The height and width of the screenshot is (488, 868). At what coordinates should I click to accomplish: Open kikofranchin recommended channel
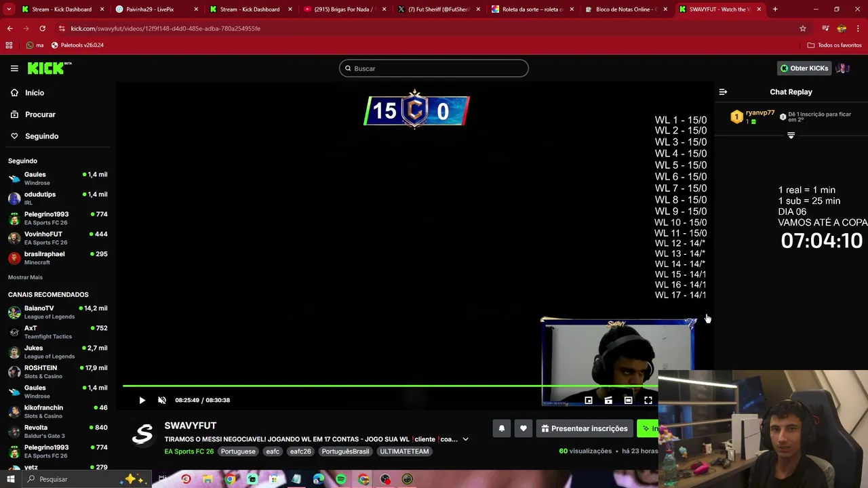(58, 411)
